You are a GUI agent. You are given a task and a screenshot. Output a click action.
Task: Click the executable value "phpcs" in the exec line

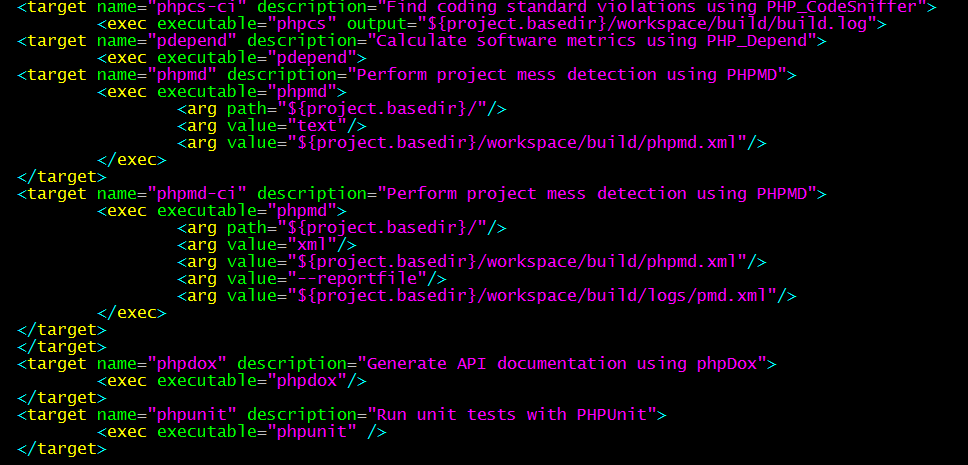point(302,25)
